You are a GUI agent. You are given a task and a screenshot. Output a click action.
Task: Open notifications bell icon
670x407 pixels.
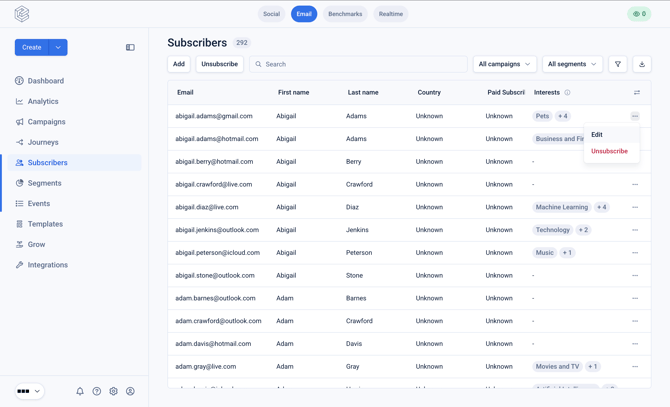coord(80,391)
